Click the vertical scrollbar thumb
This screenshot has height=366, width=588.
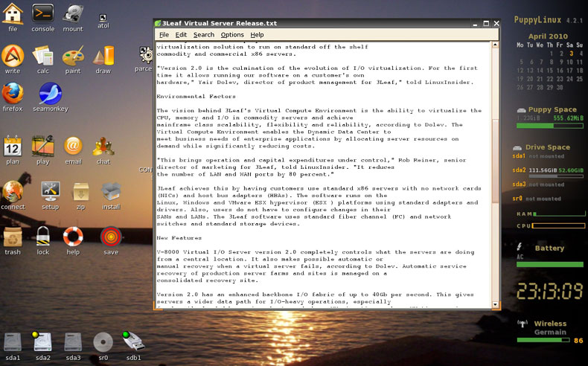(495, 161)
